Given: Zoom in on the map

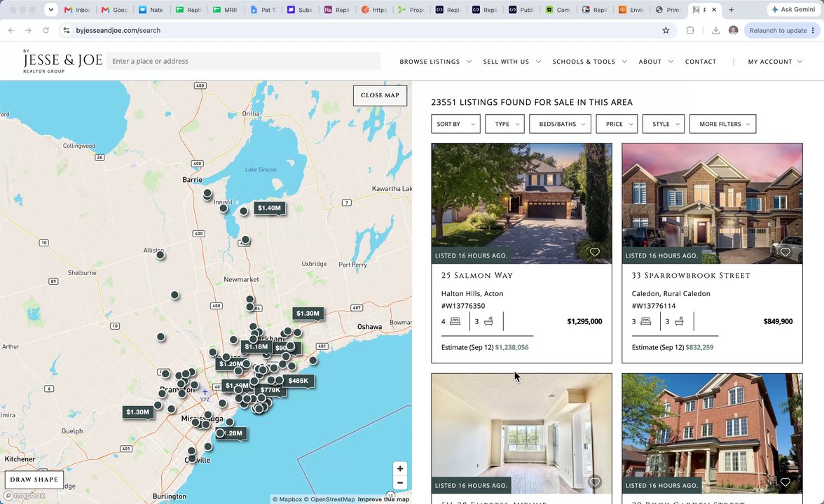Looking at the screenshot, I should 400,469.
